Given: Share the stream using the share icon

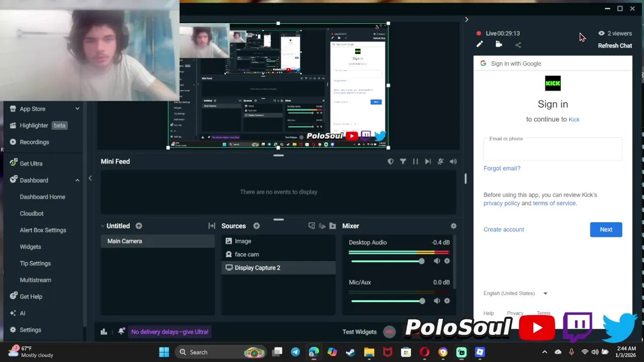Looking at the screenshot, I should point(518,45).
